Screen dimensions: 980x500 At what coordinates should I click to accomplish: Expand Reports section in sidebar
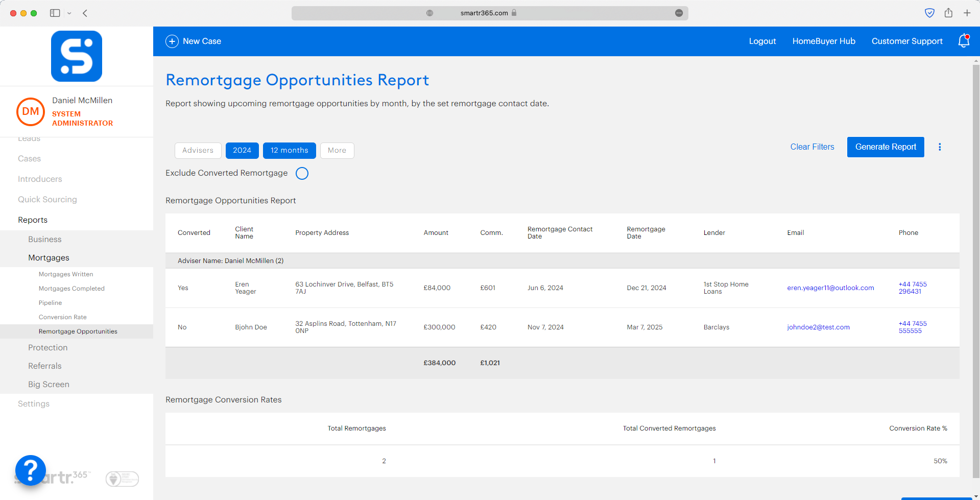[x=33, y=220]
